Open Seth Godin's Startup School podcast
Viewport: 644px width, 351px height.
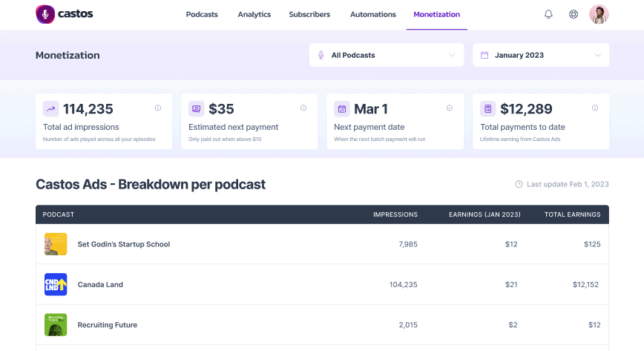pos(123,244)
